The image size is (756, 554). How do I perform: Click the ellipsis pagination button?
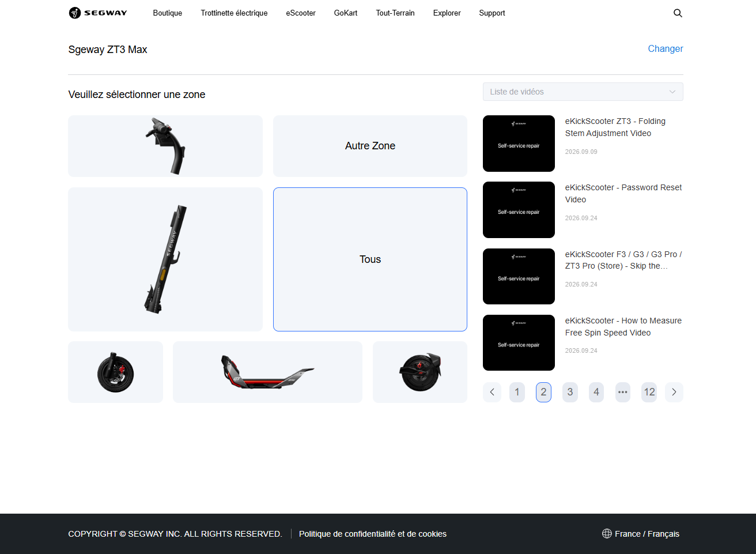[x=623, y=392]
